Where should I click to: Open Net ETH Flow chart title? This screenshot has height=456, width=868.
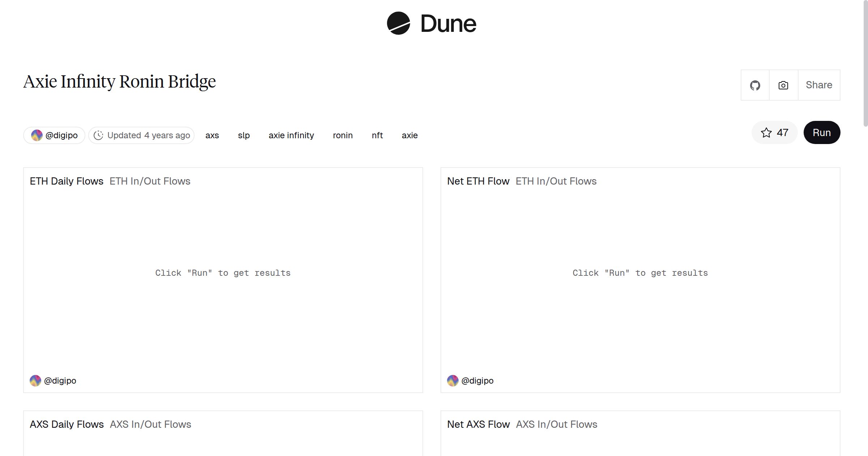click(x=478, y=181)
